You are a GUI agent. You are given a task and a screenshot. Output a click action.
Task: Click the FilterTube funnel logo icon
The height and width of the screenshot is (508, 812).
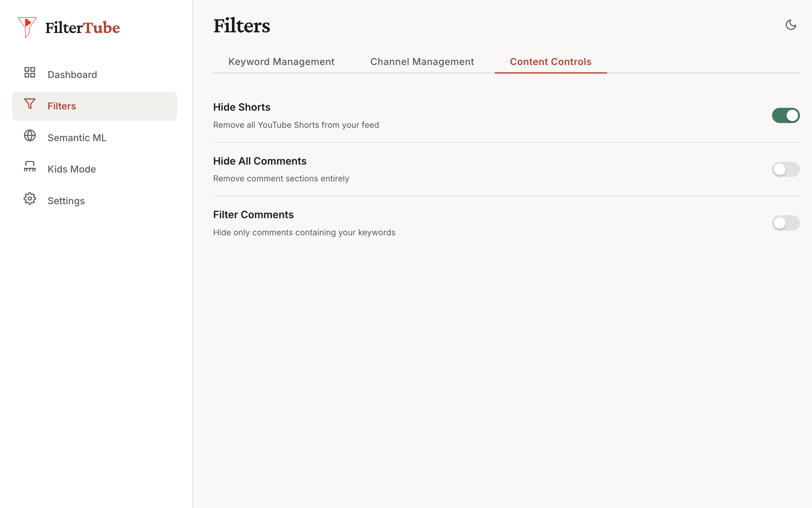pos(27,27)
